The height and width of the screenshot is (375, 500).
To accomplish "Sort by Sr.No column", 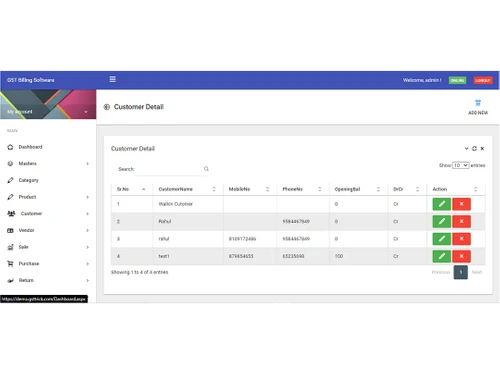I will [132, 189].
